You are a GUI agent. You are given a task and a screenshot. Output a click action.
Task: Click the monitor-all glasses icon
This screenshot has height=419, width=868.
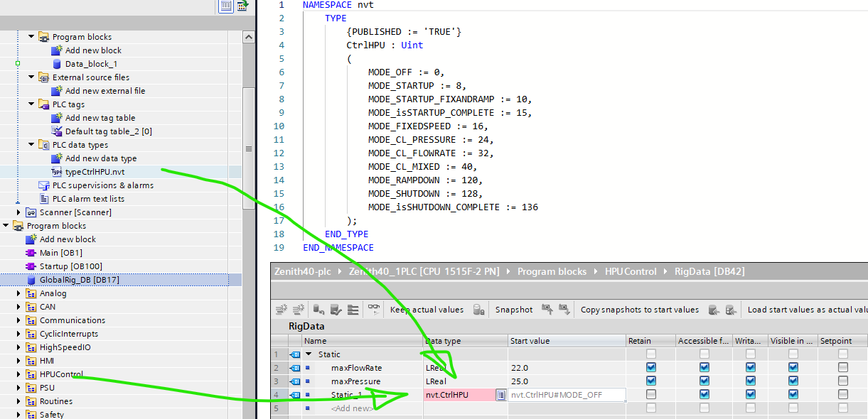click(x=373, y=310)
